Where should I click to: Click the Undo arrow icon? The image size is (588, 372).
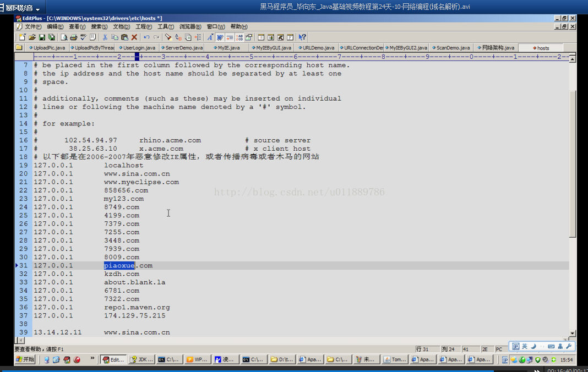146,37
